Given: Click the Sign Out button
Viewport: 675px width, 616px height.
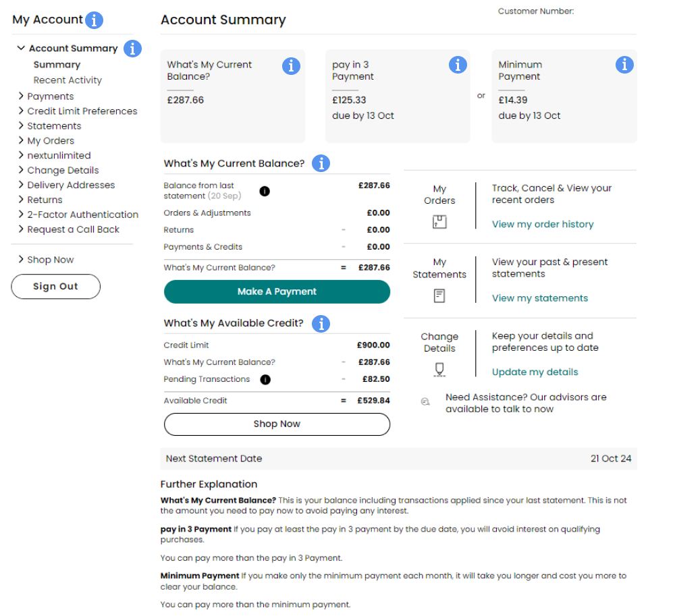Looking at the screenshot, I should (55, 286).
